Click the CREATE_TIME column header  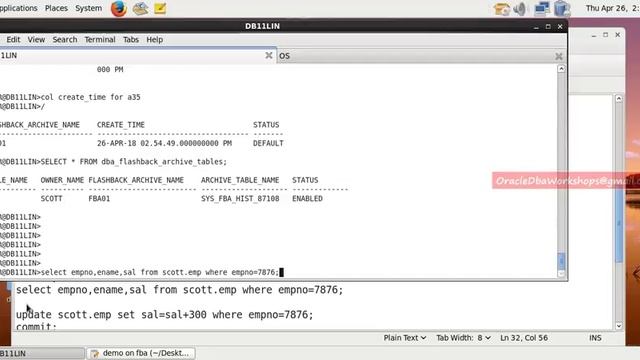click(121, 125)
